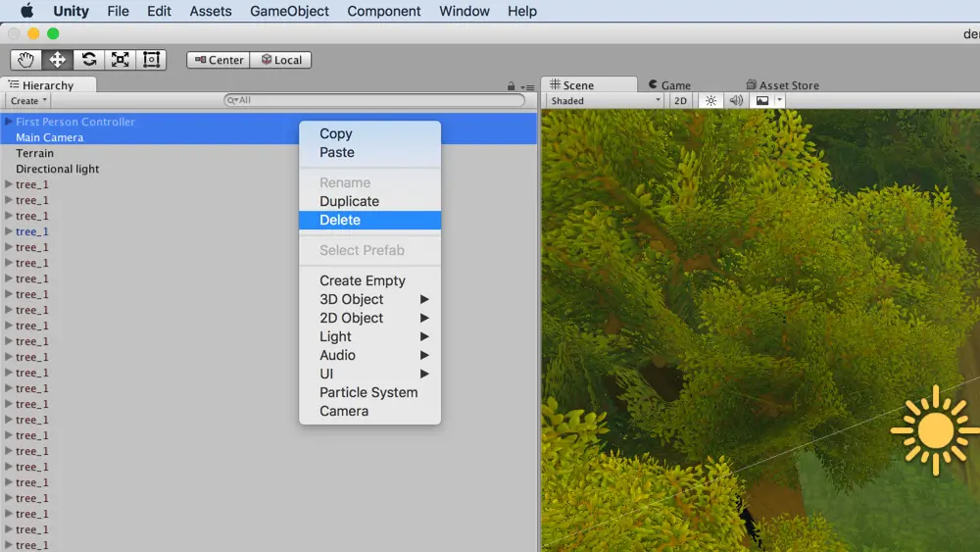The height and width of the screenshot is (552, 980).
Task: Select the Hierarchy tab
Action: [48, 85]
